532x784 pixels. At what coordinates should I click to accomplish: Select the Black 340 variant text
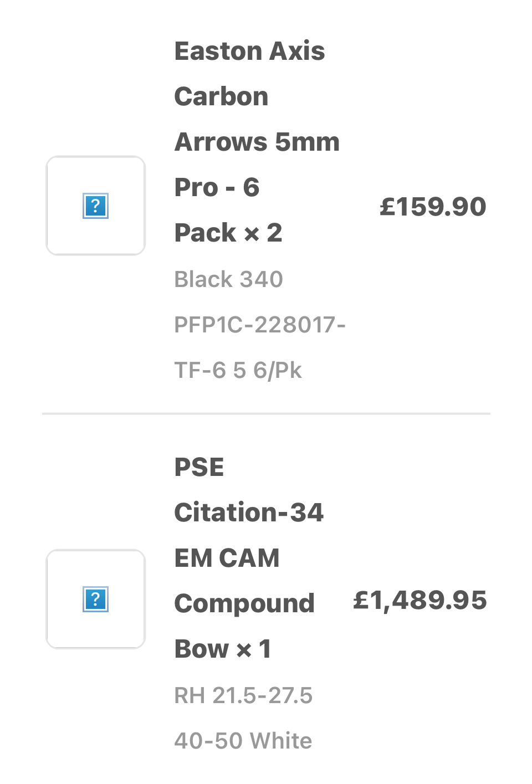coord(228,279)
